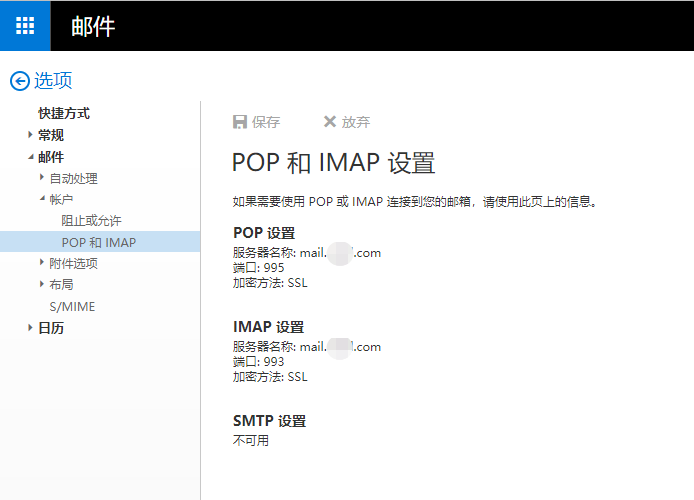Click the save floppy disk icon
This screenshot has height=500, width=694.
(x=239, y=122)
